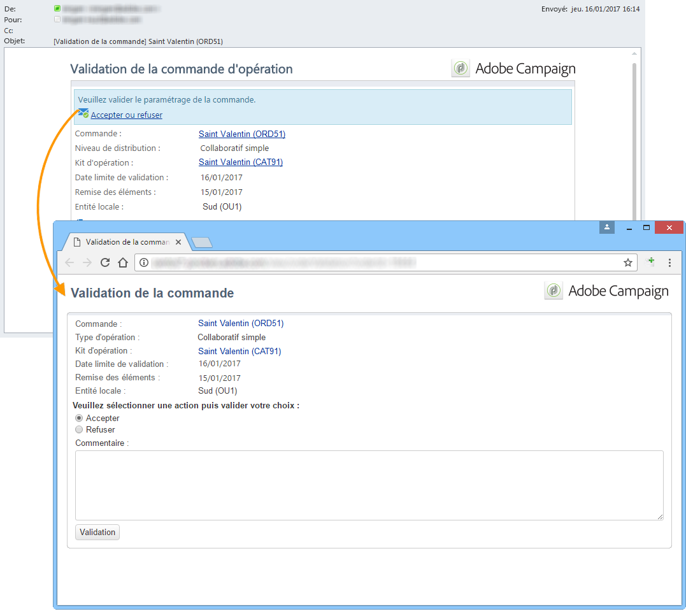Open Saint Valentin (CAT91) link in email
This screenshot has height=616, width=686.
click(241, 162)
